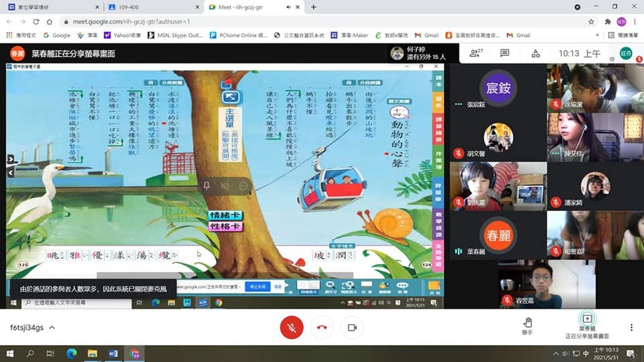
Task: Select the vocabulary character 眺
Action: [x=53, y=255]
